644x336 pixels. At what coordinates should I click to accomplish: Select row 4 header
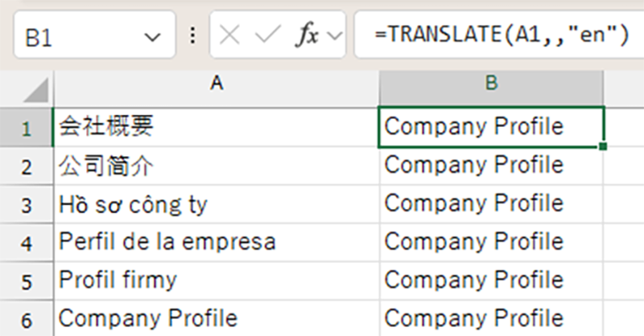point(26,242)
